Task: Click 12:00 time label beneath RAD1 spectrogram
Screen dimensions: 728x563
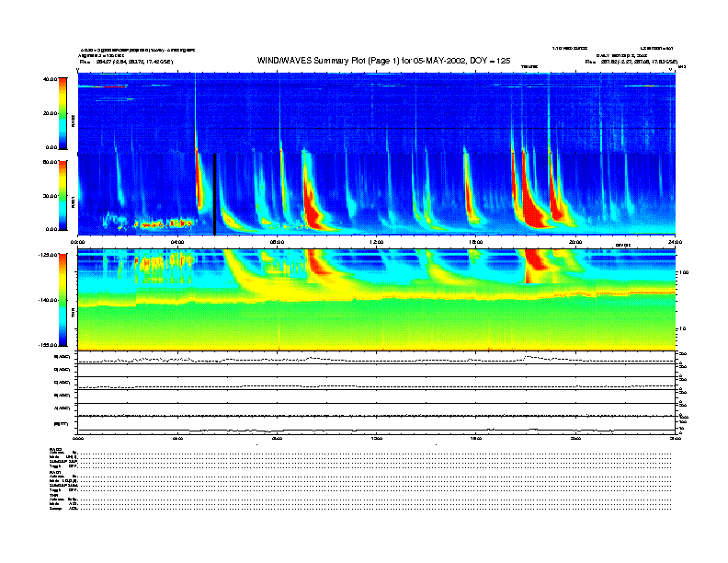Action: tap(377, 242)
